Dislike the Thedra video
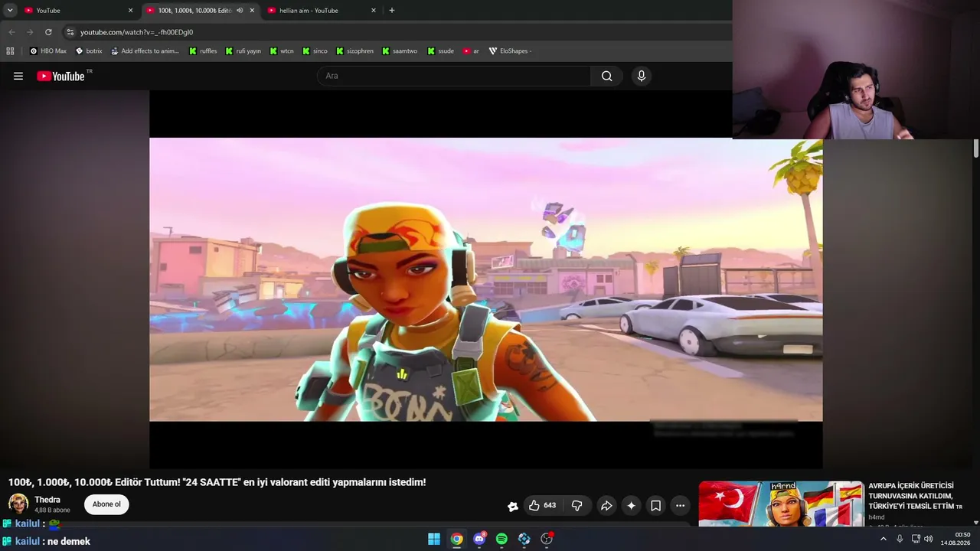 coord(577,505)
